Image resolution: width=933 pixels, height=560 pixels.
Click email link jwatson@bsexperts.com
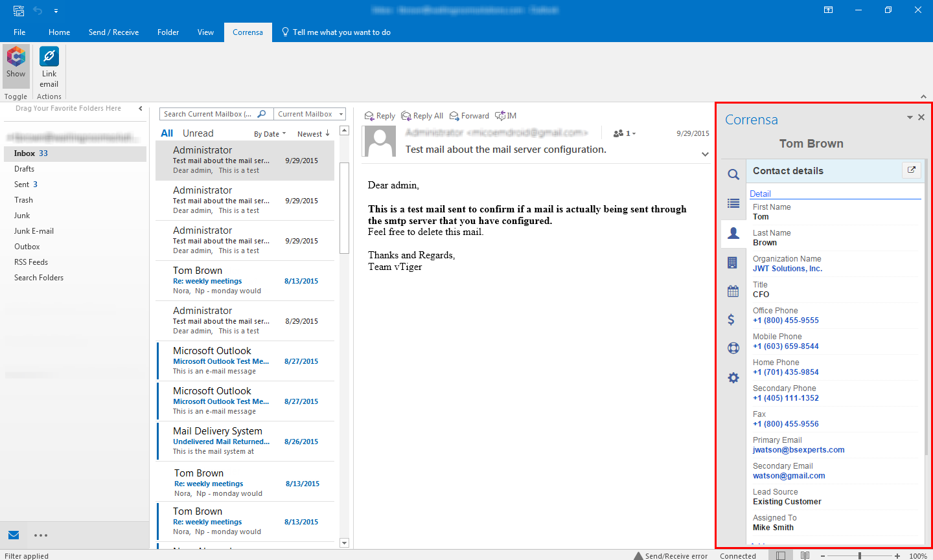pyautogui.click(x=798, y=450)
